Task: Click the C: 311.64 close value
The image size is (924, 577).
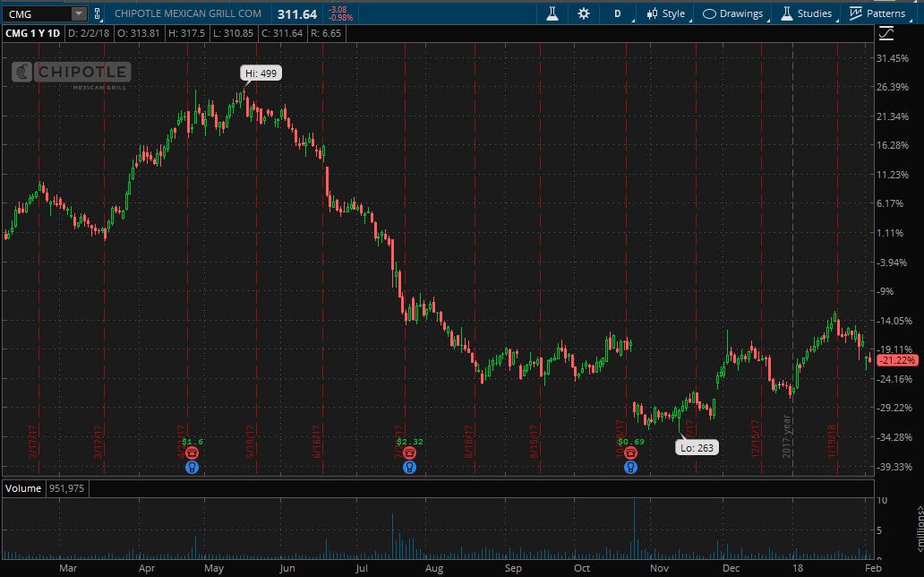Action: (x=282, y=33)
